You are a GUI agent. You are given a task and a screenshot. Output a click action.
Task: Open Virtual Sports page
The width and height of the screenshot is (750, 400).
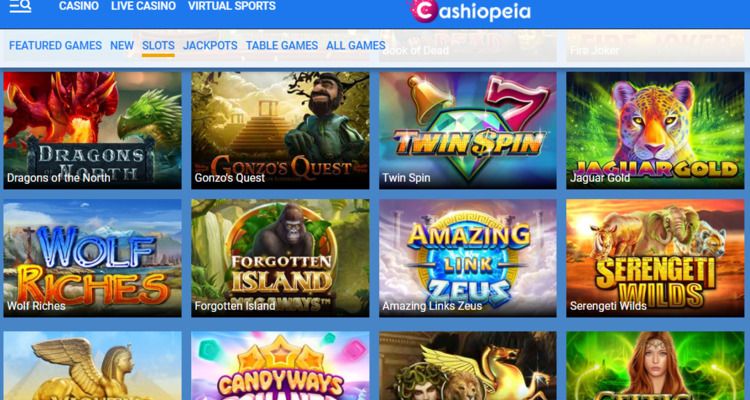click(232, 6)
